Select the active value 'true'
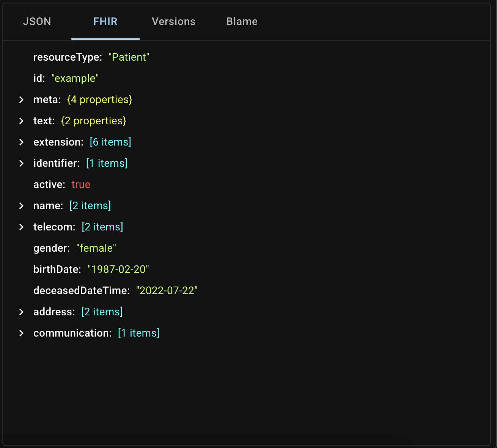This screenshot has height=448, width=497. click(x=81, y=185)
